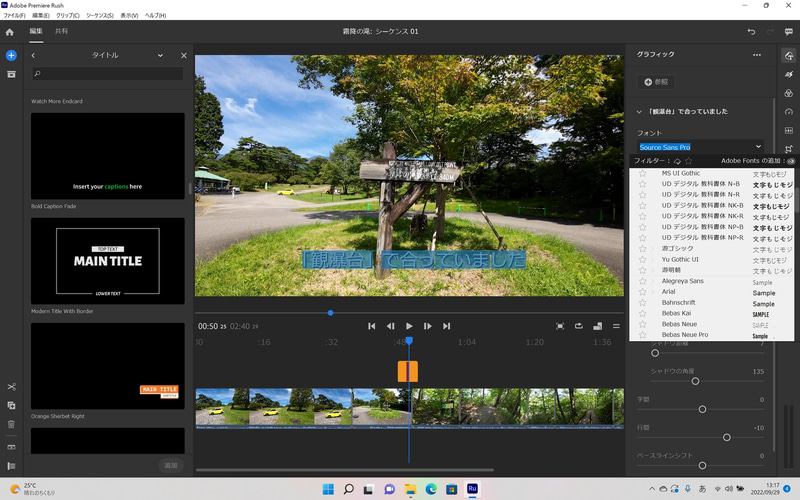Select the scissors split tool
The image size is (800, 500).
pyautogui.click(x=11, y=387)
